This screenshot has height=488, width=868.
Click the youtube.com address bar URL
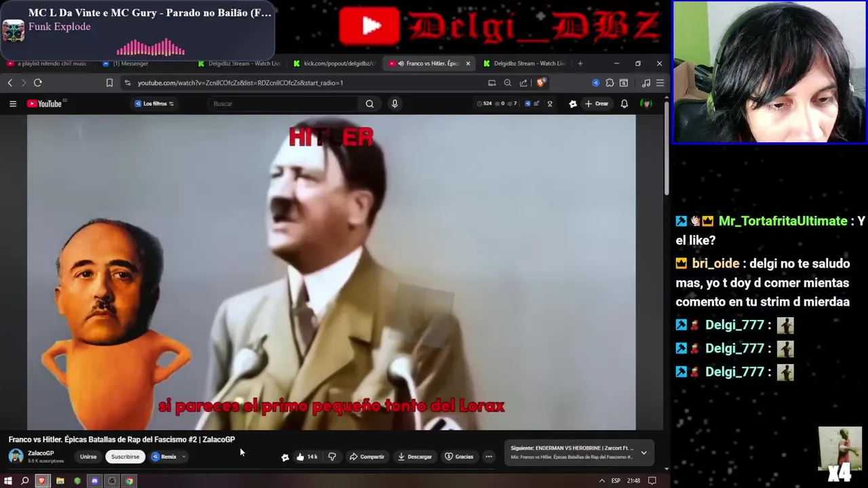pyautogui.click(x=241, y=83)
